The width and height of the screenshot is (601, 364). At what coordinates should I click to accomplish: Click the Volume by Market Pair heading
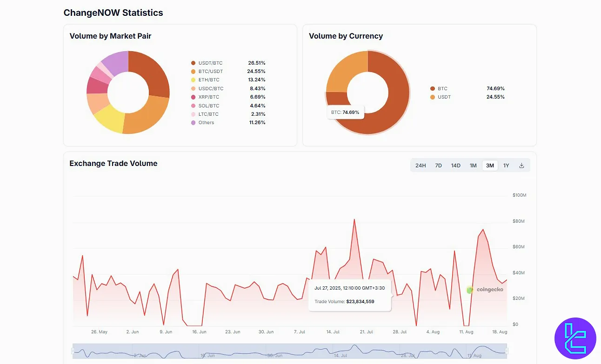pyautogui.click(x=110, y=36)
